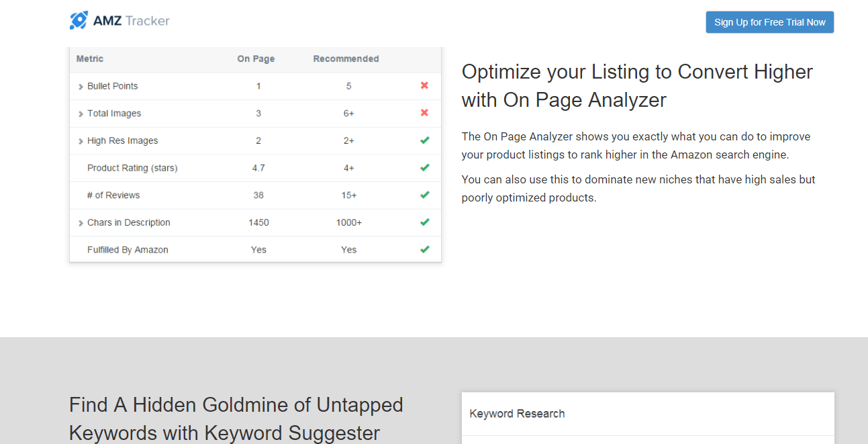The height and width of the screenshot is (444, 868).
Task: Click the green check for Fulfilled By Amazon
Action: 424,249
